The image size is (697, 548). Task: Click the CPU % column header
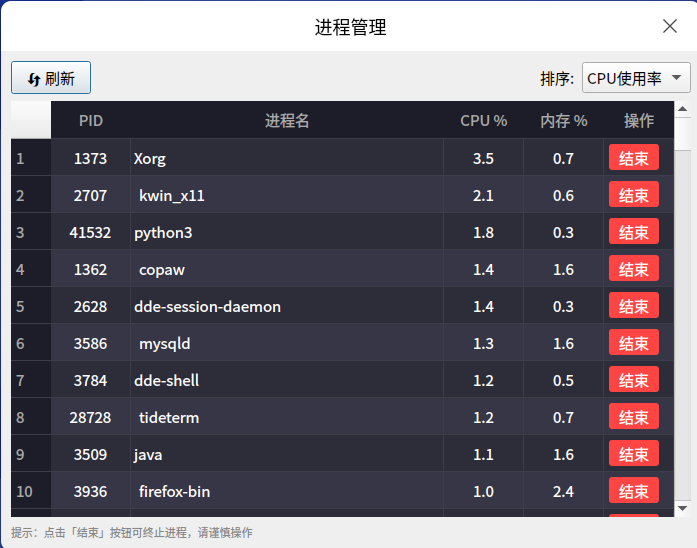(483, 120)
